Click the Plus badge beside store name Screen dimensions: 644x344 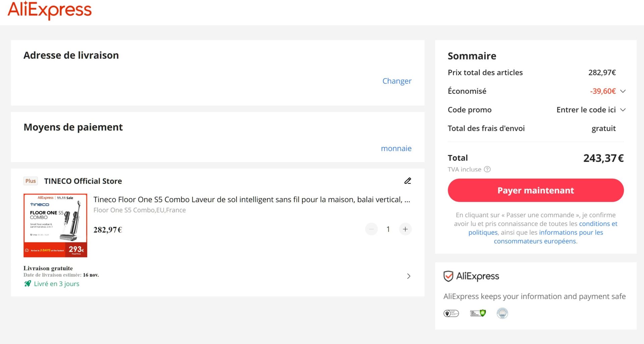[31, 181]
